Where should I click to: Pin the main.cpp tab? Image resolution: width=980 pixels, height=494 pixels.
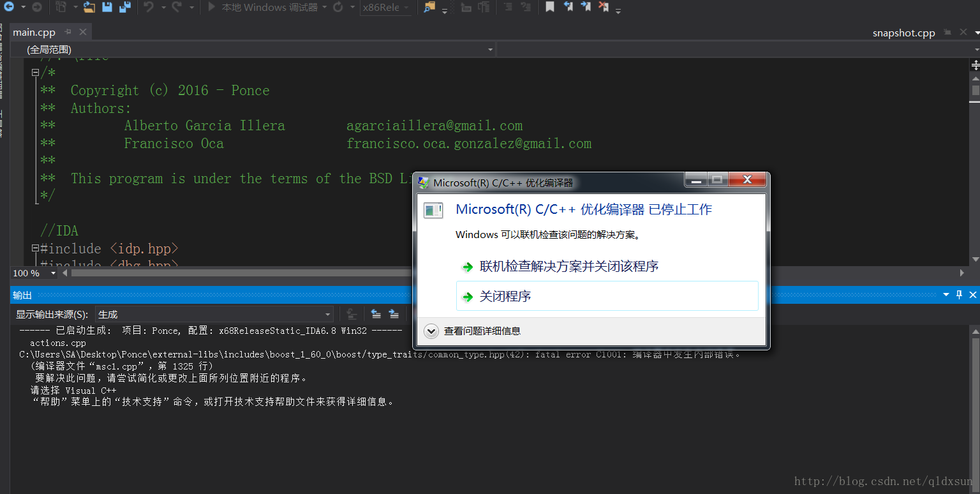[x=68, y=32]
